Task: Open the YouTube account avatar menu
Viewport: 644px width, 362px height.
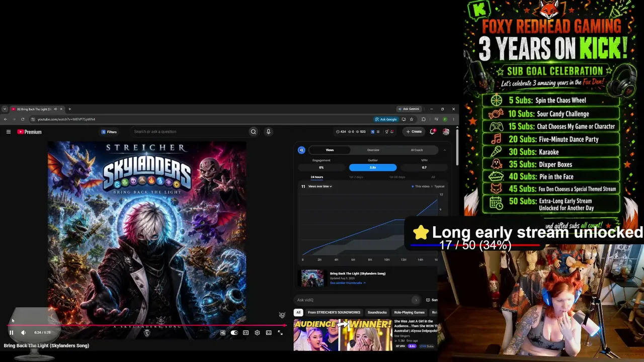Action: point(446,132)
